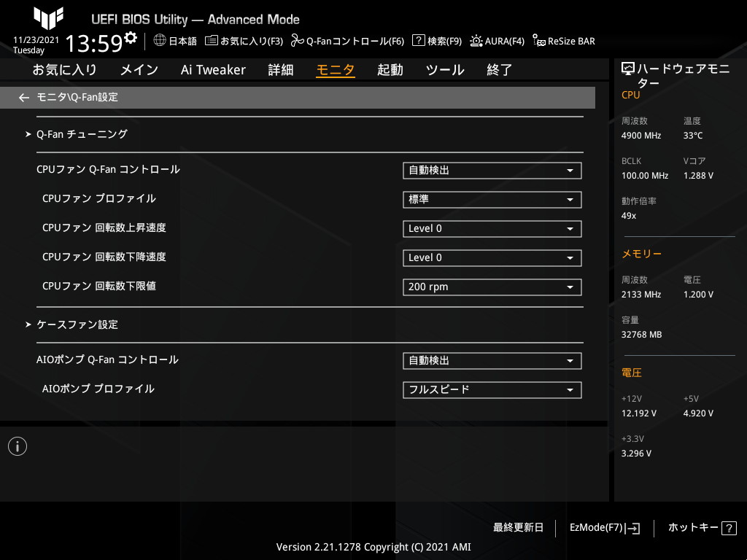The image size is (747, 560).
Task: Click the 49x ratio value
Action: coord(629,216)
